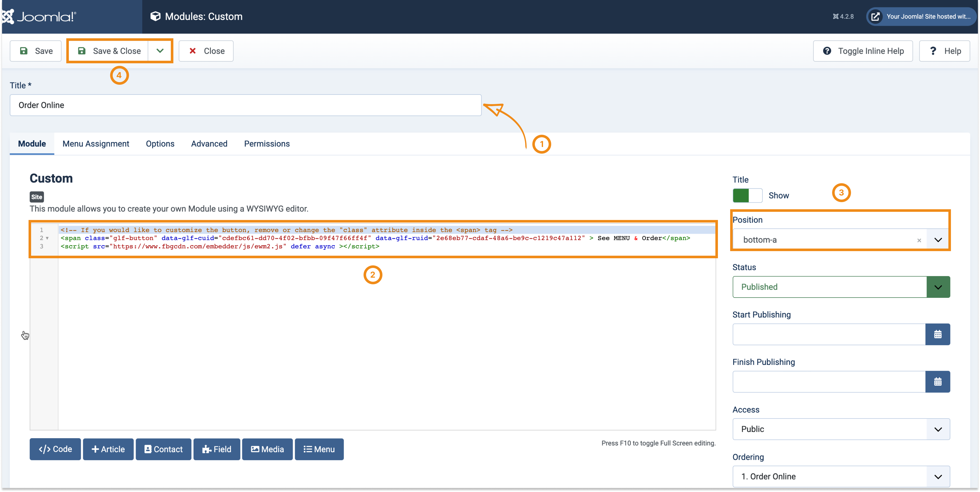Open the Permissions tab
980x492 pixels.
267,144
